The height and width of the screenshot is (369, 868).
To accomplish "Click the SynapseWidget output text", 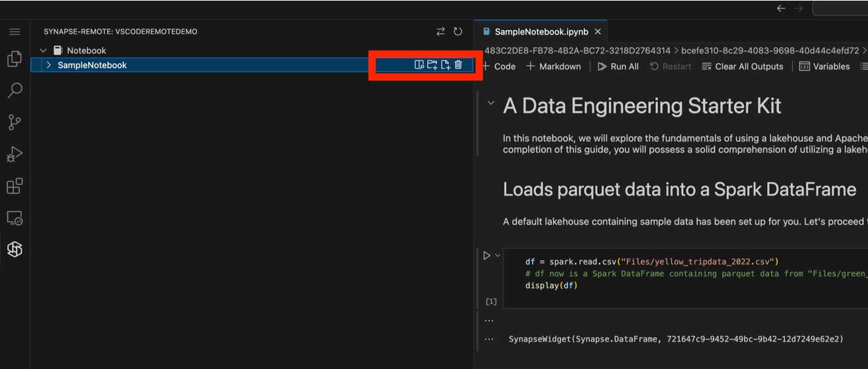I will pos(676,339).
